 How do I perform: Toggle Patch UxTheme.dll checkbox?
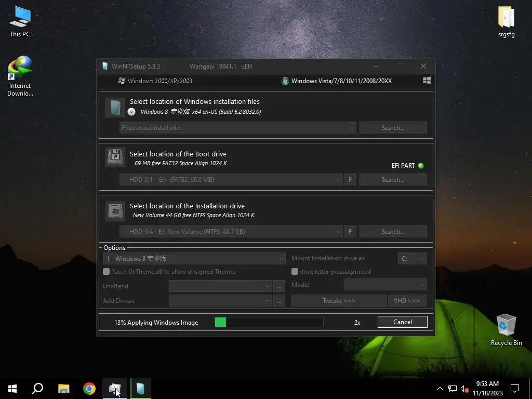(x=106, y=271)
